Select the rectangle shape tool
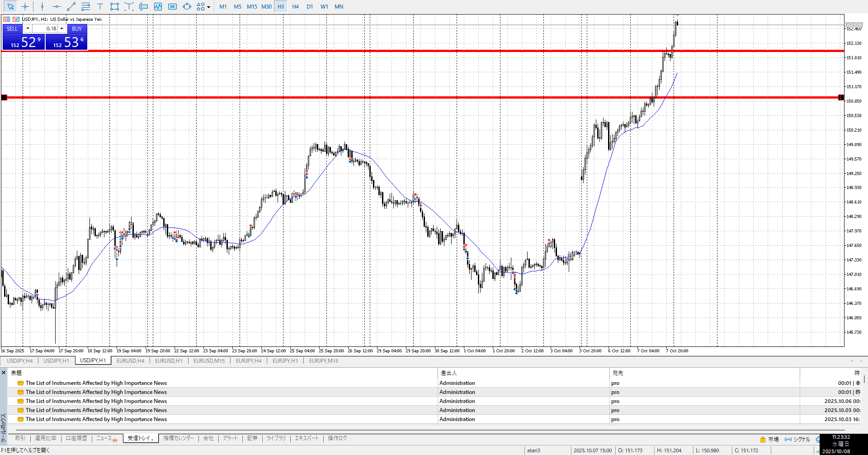 click(x=114, y=7)
